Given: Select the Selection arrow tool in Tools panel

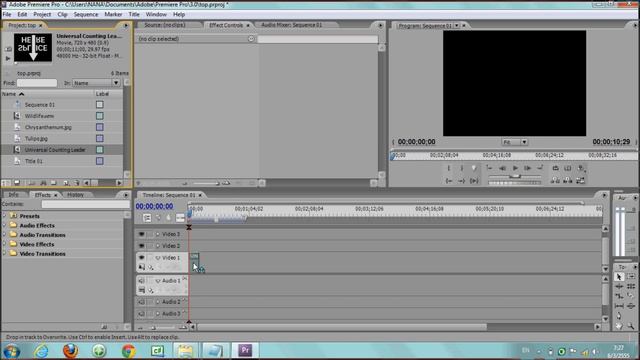Looking at the screenshot, I should click(x=619, y=277).
